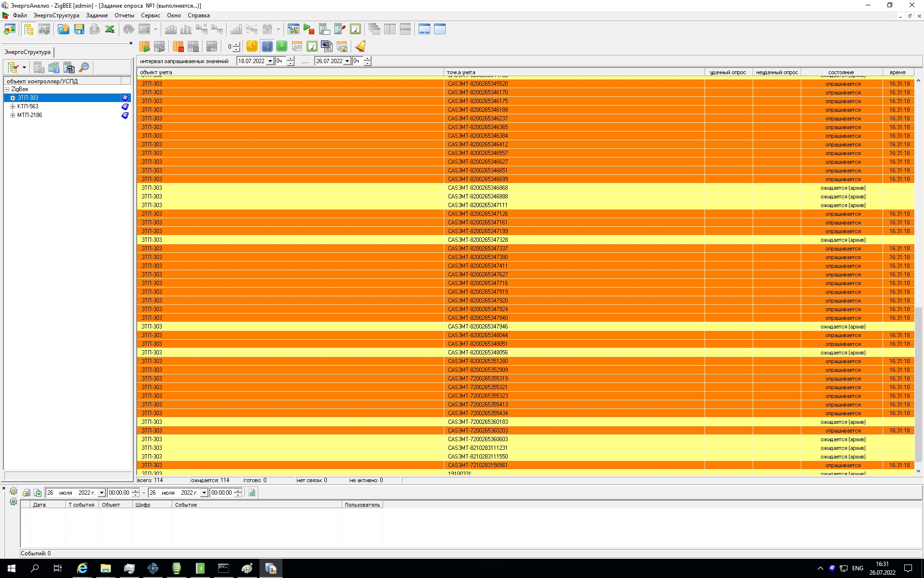This screenshot has width=924, height=578.
Task: Click the удачный опрос column header
Action: point(728,72)
